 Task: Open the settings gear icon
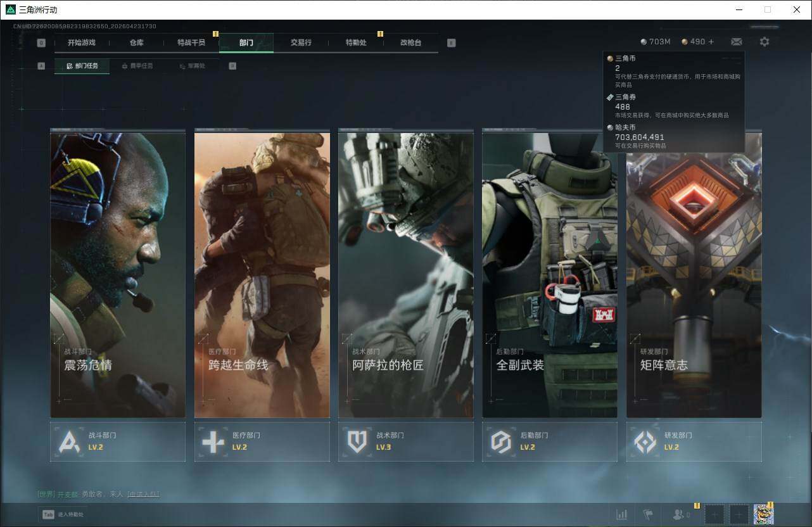tap(764, 42)
